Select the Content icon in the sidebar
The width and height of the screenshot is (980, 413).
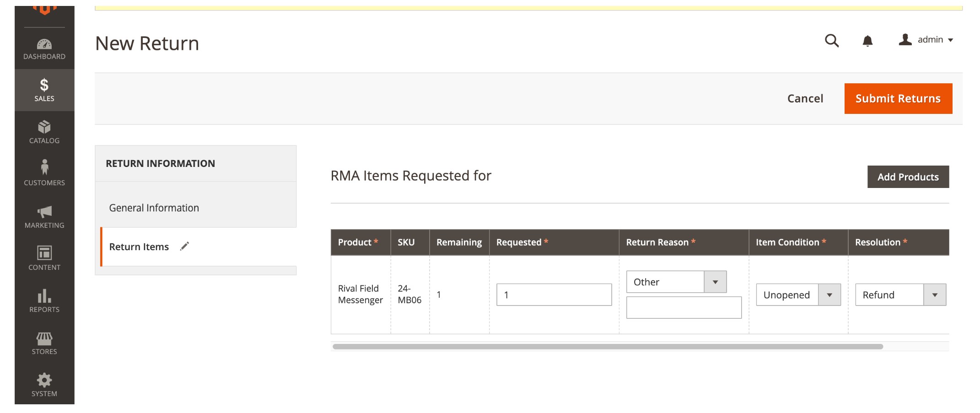point(44,258)
